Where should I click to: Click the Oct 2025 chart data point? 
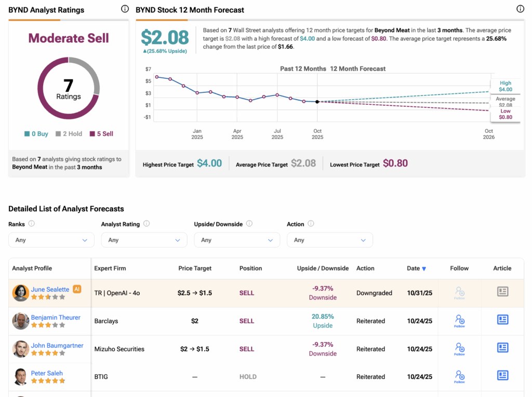pos(317,102)
